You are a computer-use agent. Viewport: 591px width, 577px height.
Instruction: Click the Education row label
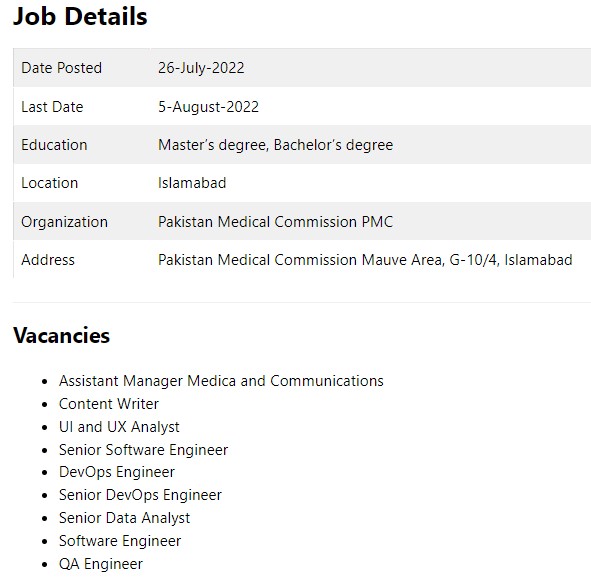[x=54, y=145]
